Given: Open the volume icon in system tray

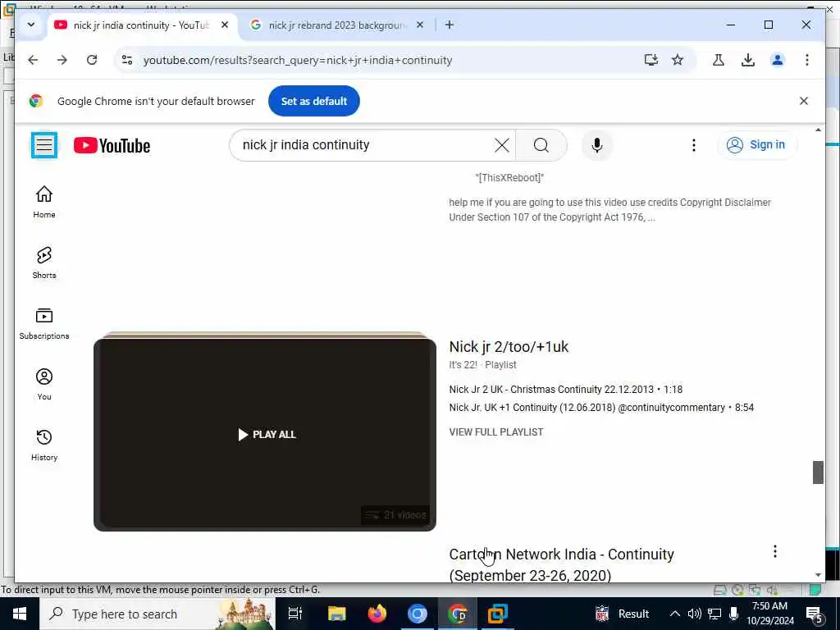Looking at the screenshot, I should [x=694, y=614].
